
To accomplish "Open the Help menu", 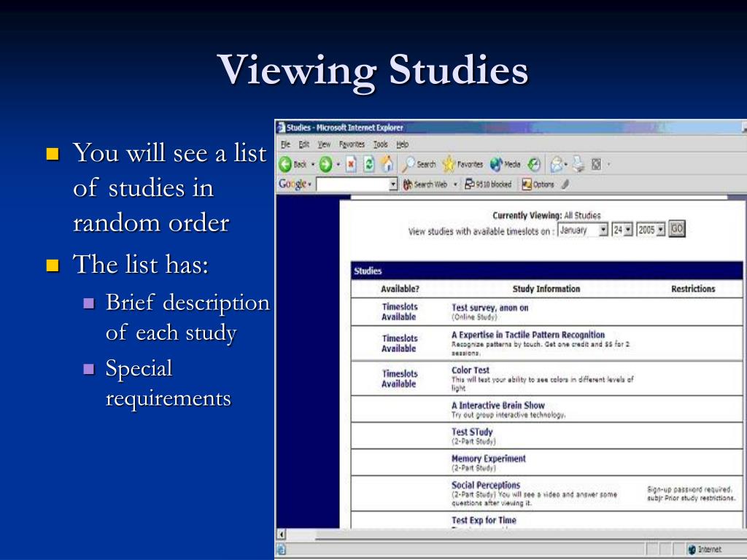I will [x=403, y=144].
